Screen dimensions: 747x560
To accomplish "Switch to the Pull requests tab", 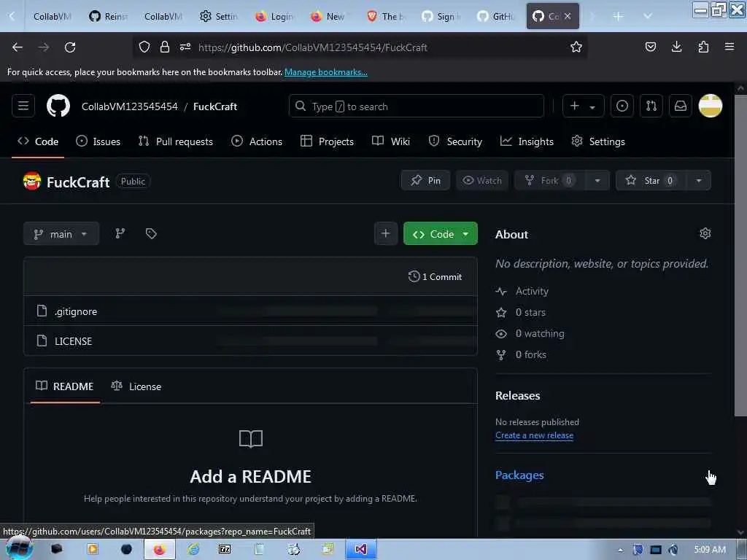I will point(175,141).
